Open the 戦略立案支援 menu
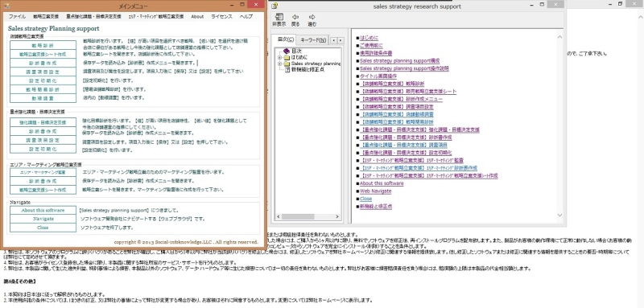644x308 pixels. (46, 17)
